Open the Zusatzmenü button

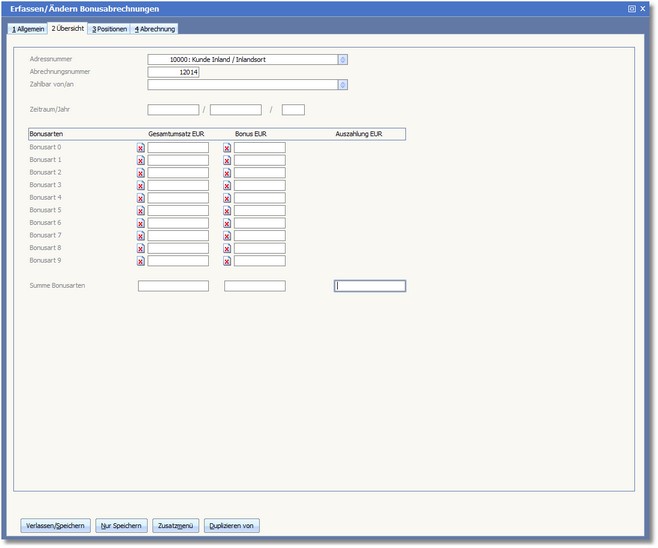177,525
